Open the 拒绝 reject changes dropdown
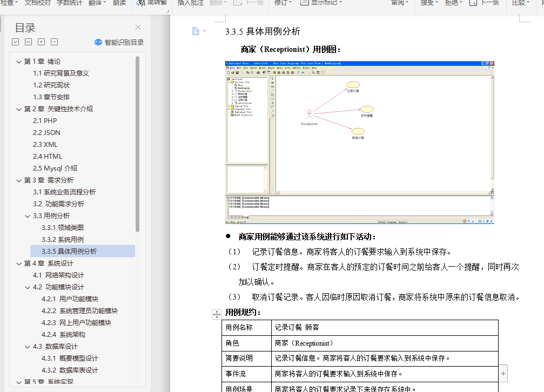The height and width of the screenshot is (392, 544). point(454,3)
